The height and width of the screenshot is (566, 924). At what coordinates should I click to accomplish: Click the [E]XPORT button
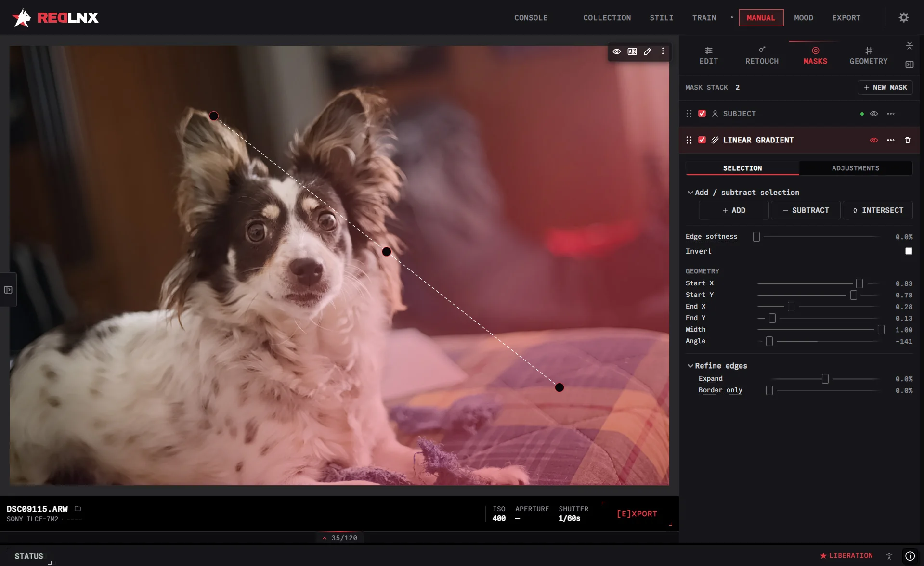tap(637, 514)
